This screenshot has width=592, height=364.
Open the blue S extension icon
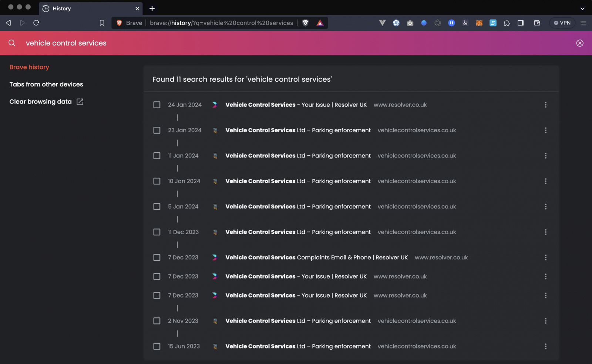[x=493, y=23]
